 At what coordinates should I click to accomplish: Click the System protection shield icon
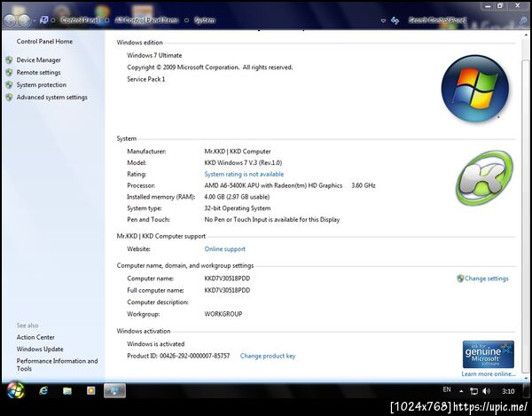pos(9,85)
